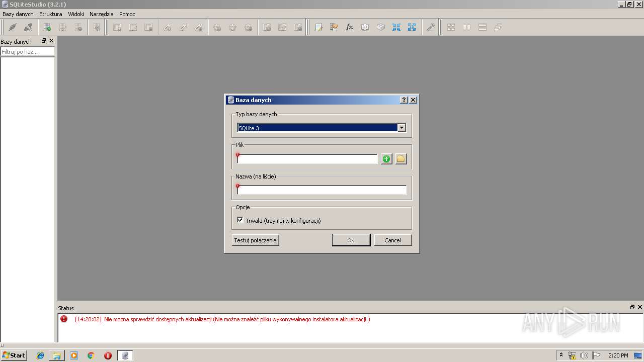The height and width of the screenshot is (362, 644).
Task: Click the Tile windows horizontally icon
Action: coord(467,28)
